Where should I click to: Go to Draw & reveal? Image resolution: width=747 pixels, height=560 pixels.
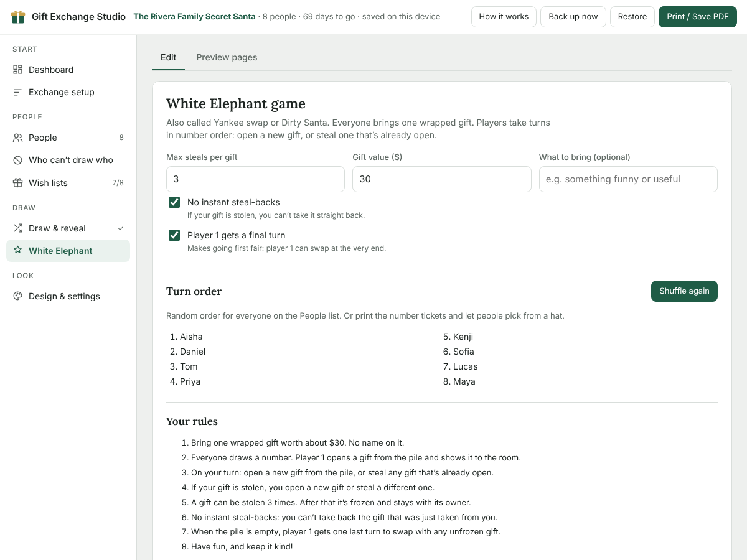[x=68, y=228]
